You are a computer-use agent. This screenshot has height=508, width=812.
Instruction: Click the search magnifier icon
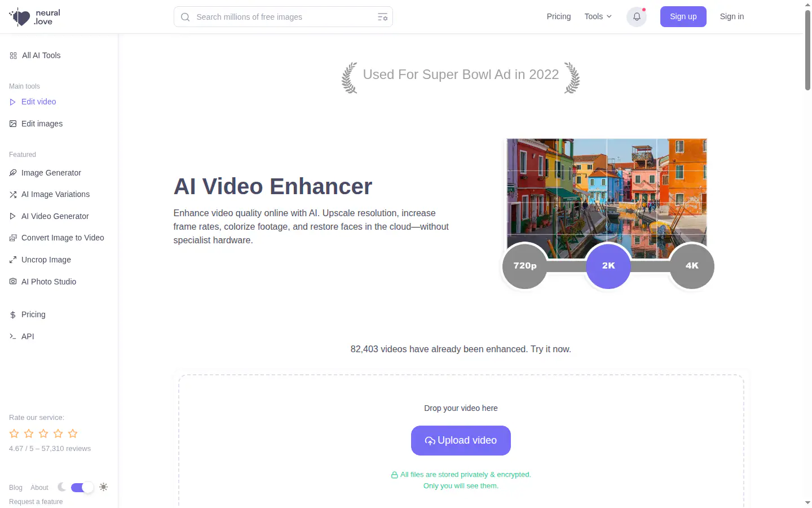(185, 17)
